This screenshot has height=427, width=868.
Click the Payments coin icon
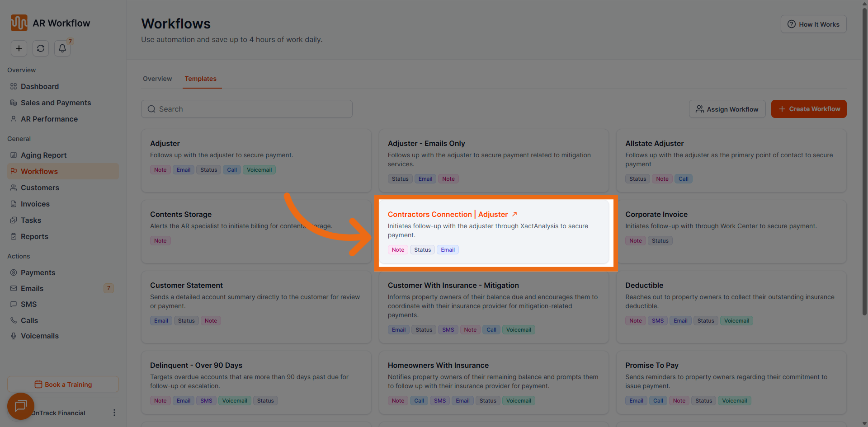(14, 272)
